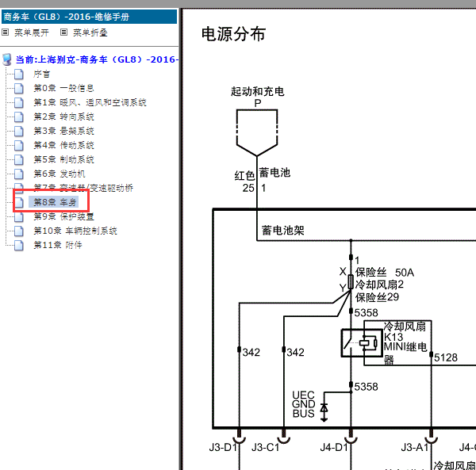The image size is (476, 470).
Task: Open 第2章 转向系统 chapter
Action: pos(63,117)
